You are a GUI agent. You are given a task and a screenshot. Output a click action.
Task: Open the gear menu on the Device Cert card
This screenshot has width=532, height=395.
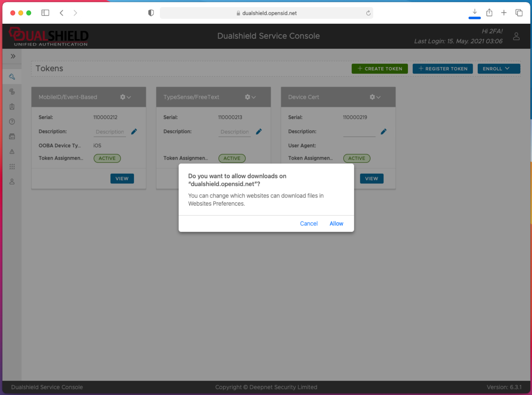click(375, 97)
